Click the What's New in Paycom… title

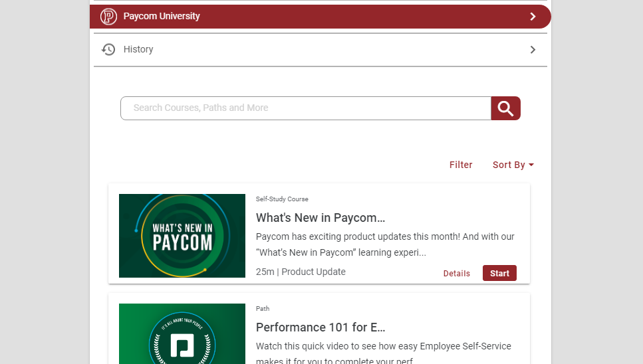pyautogui.click(x=321, y=217)
